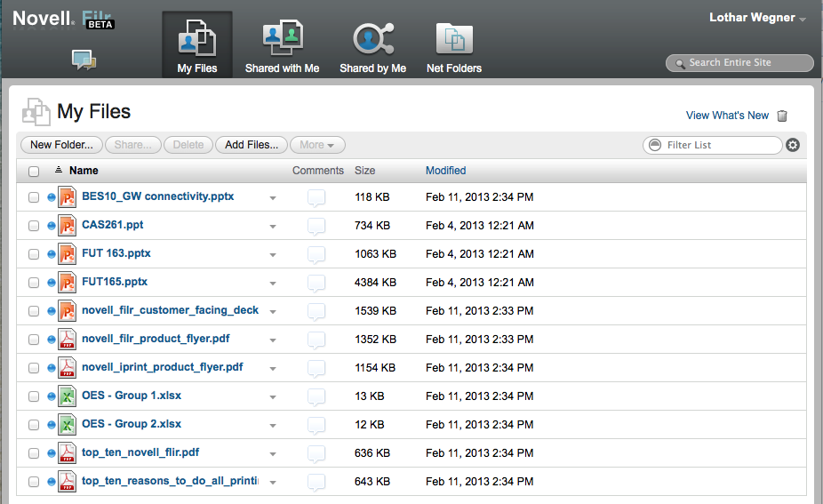
Task: Click PDF icon of novell_iprint_product_flyer.pdf
Action: pyautogui.click(x=68, y=368)
